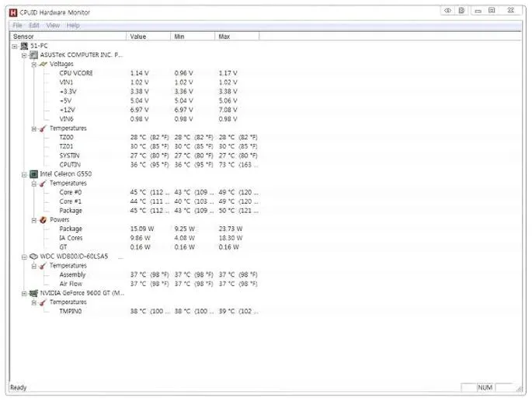Click the ASUSTeK motherboard icon
Image resolution: width=532 pixels, height=402 pixels.
coord(33,55)
